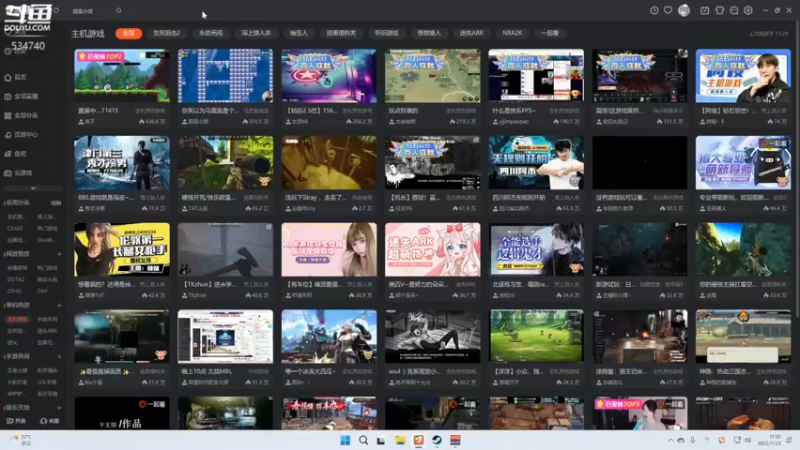Click the microphone icon in system tray

pyautogui.click(x=692, y=440)
